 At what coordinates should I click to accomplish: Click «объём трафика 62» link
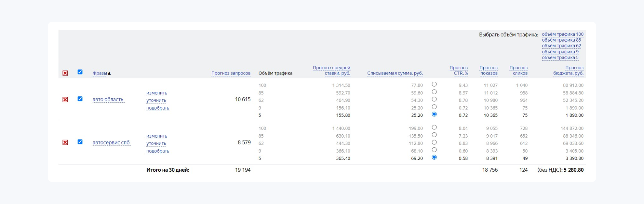(x=561, y=46)
